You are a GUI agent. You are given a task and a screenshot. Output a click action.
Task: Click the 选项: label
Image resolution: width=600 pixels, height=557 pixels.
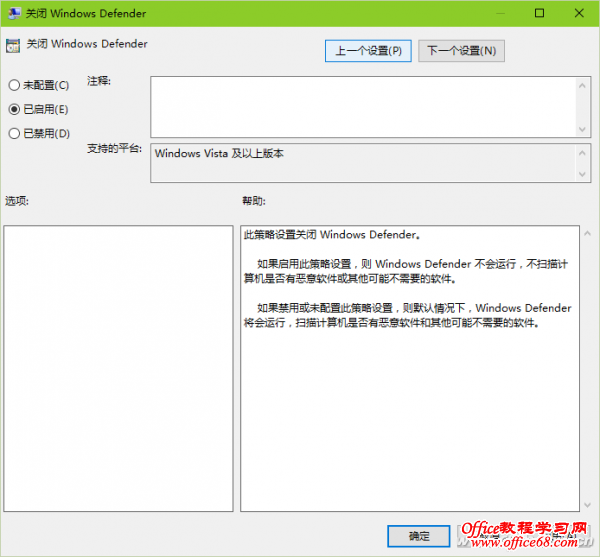17,200
